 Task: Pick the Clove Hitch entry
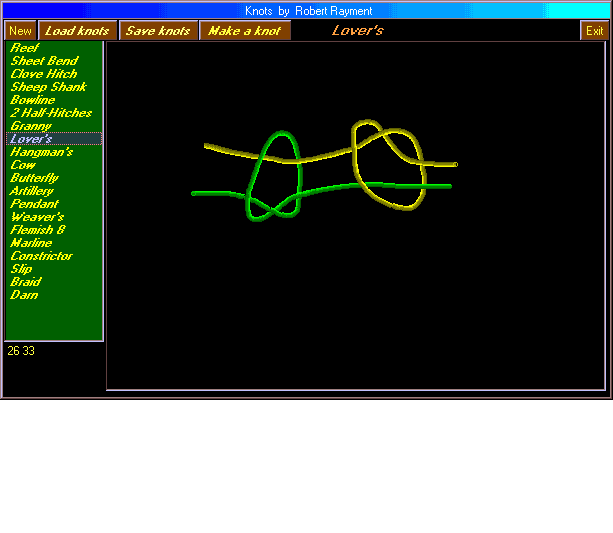click(x=43, y=74)
